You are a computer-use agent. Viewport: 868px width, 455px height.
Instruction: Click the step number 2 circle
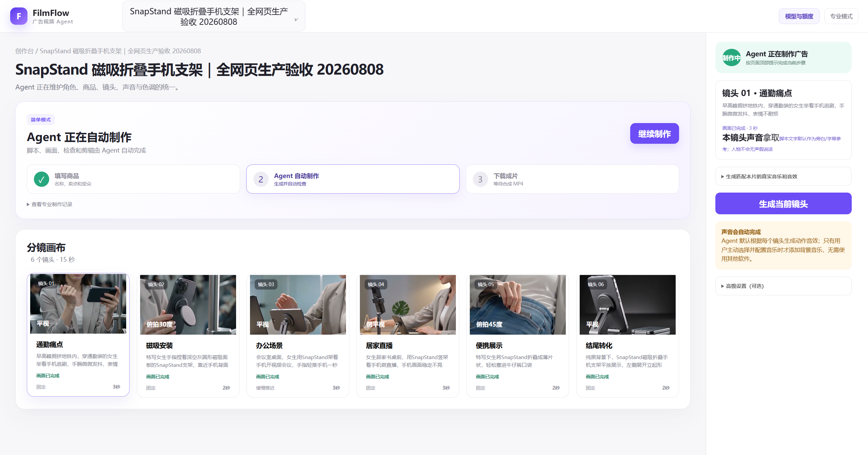(x=261, y=179)
